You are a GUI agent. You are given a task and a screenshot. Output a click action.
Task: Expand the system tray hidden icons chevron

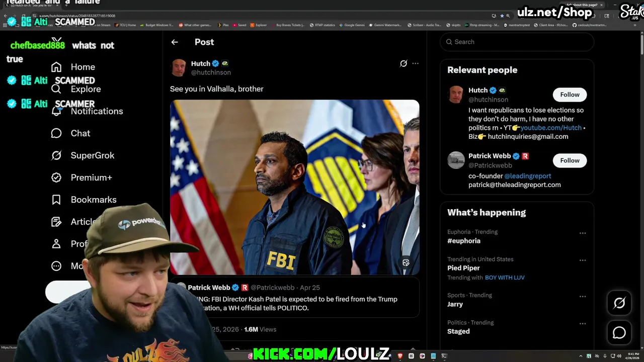(581, 356)
